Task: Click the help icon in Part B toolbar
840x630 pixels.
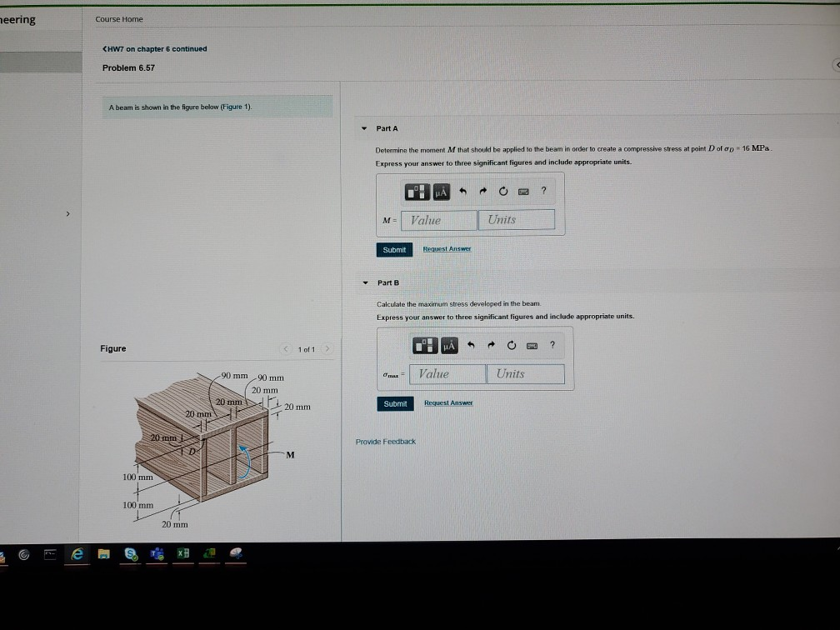Action: pyautogui.click(x=552, y=345)
